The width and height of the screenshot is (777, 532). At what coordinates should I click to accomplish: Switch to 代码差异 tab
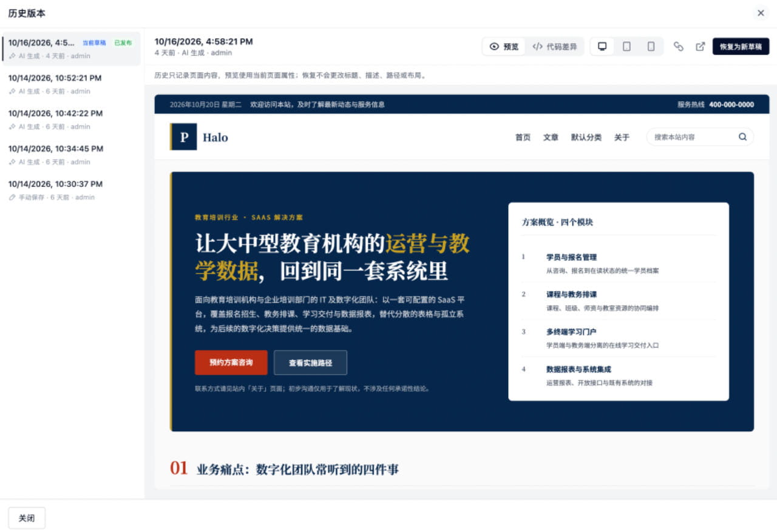click(554, 47)
